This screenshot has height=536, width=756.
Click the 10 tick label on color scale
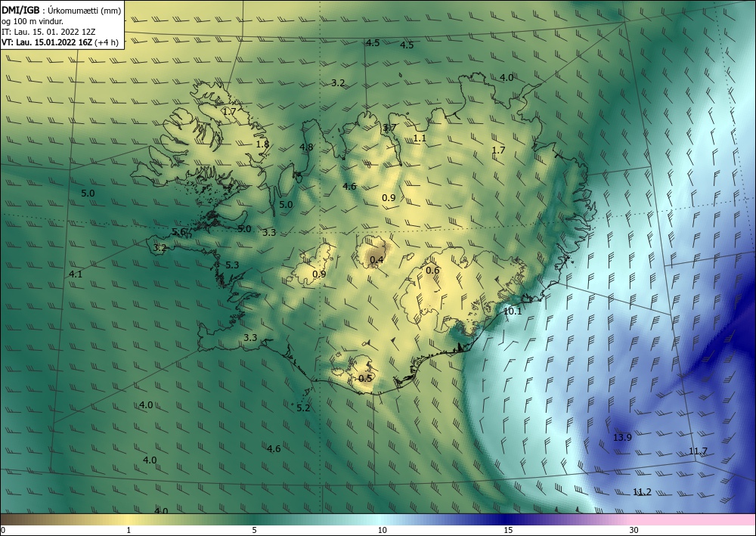click(382, 530)
